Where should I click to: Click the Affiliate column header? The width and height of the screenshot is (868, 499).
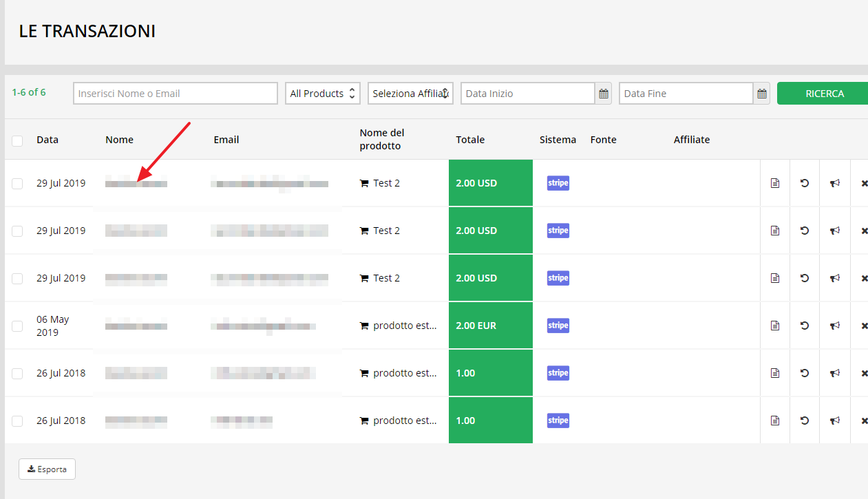[692, 140]
